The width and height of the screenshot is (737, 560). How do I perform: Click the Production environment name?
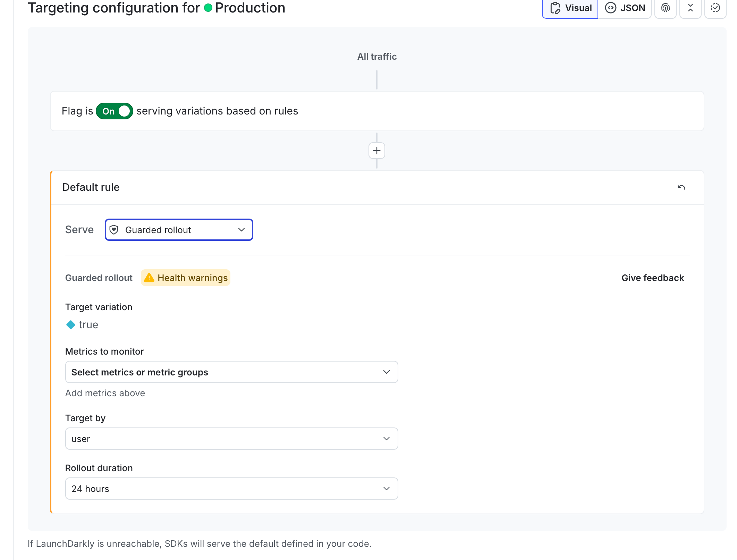[x=250, y=8]
